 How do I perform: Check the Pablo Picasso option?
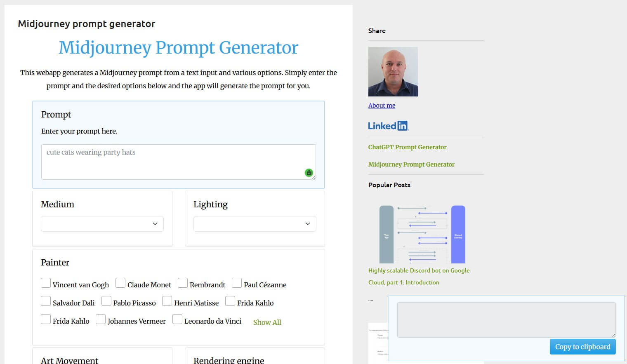pos(106,301)
